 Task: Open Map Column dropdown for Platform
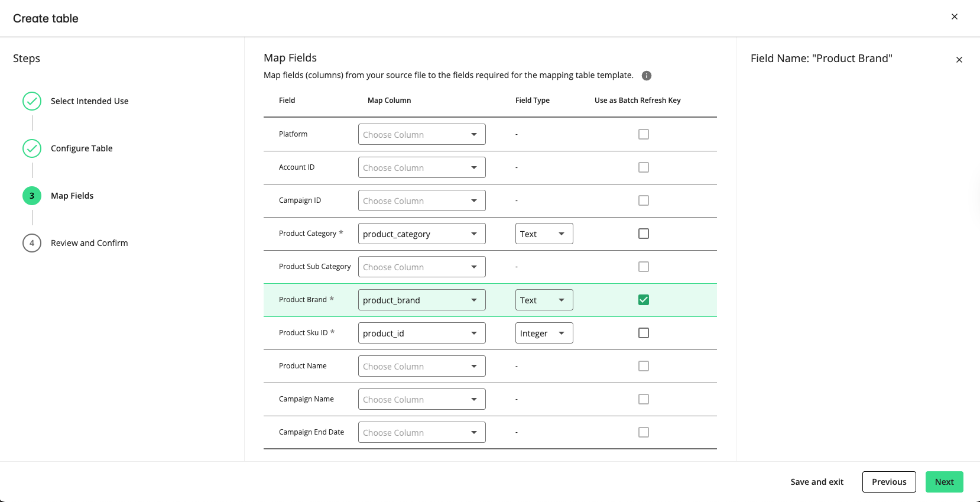(x=421, y=134)
